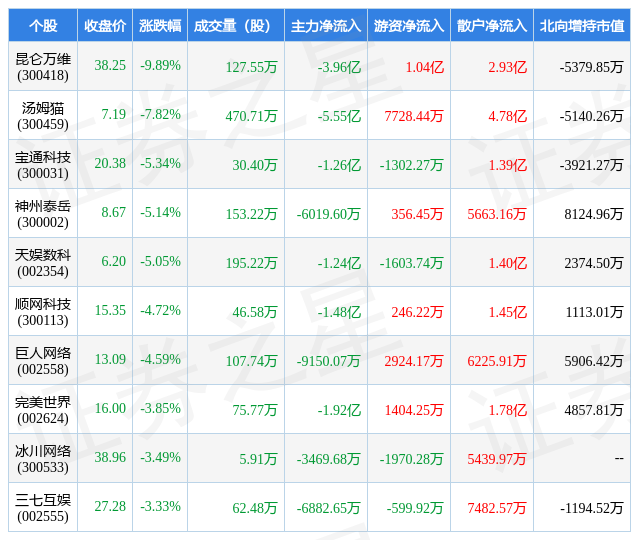631x540 pixels.
Task: Click hot money inflow -1302.27万
Action: pos(412,165)
